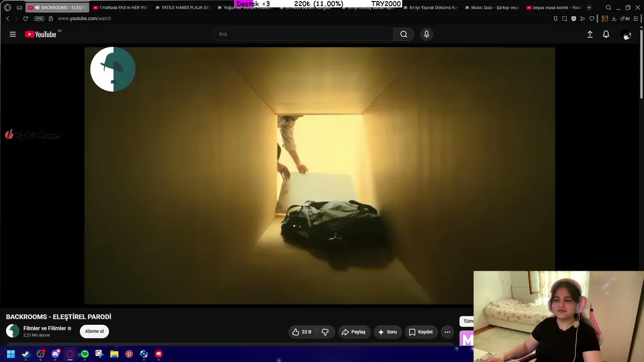The height and width of the screenshot is (362, 644).
Task: Reload the page with the refresh icon
Action: 26,19
